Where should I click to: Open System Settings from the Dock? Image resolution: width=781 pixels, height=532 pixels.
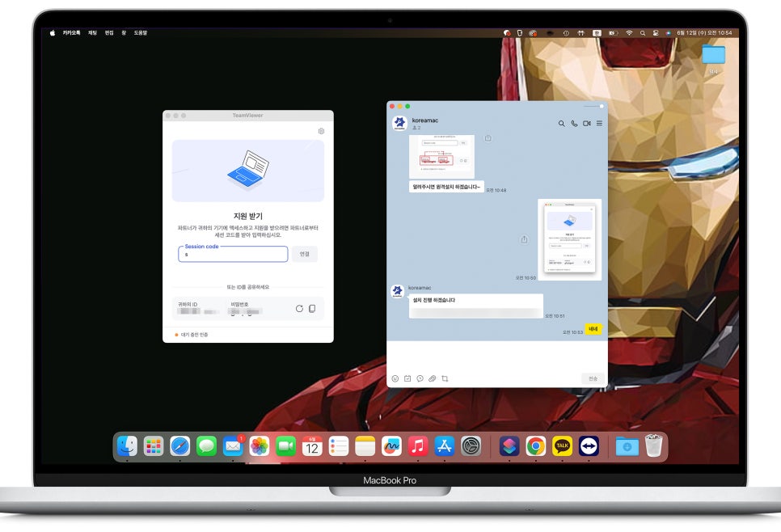471,446
